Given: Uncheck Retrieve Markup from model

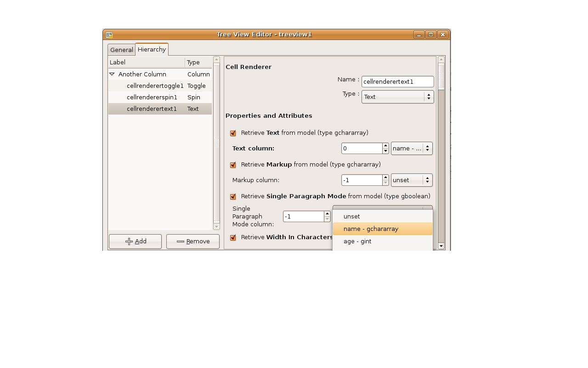Looking at the screenshot, I should pyautogui.click(x=233, y=165).
